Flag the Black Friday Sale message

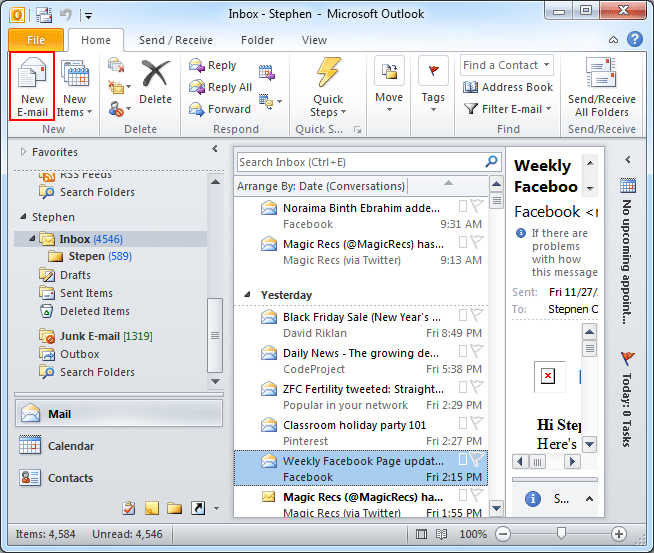tap(476, 315)
